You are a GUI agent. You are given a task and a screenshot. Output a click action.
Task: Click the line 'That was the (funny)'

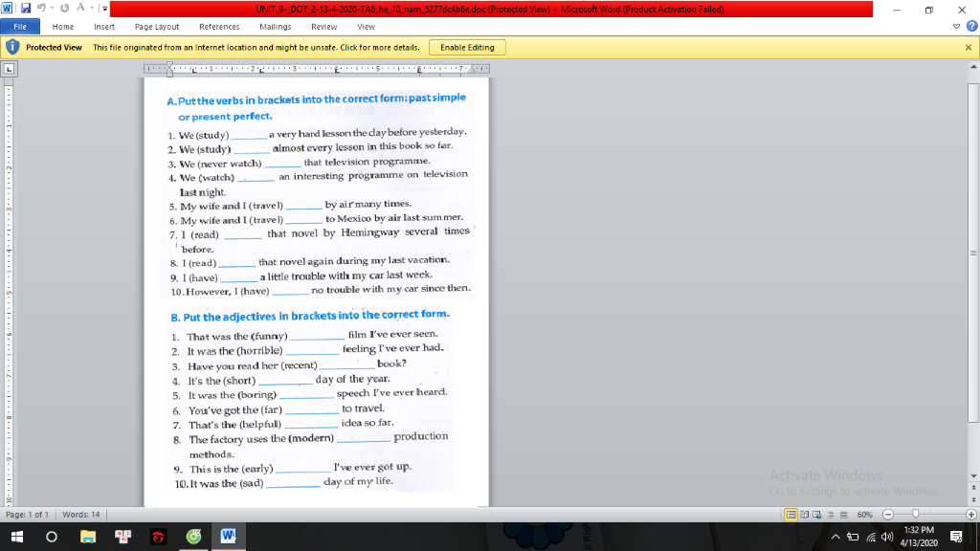[x=305, y=335]
